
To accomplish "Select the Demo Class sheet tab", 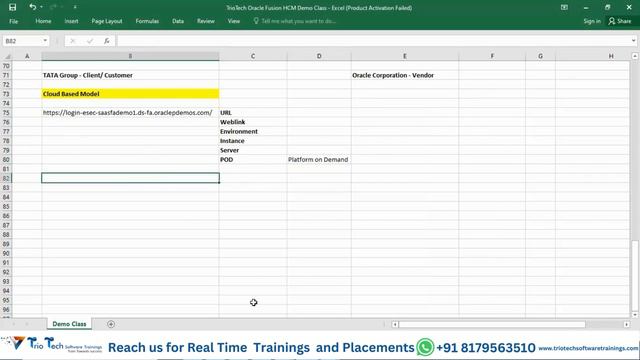I will point(69,324).
